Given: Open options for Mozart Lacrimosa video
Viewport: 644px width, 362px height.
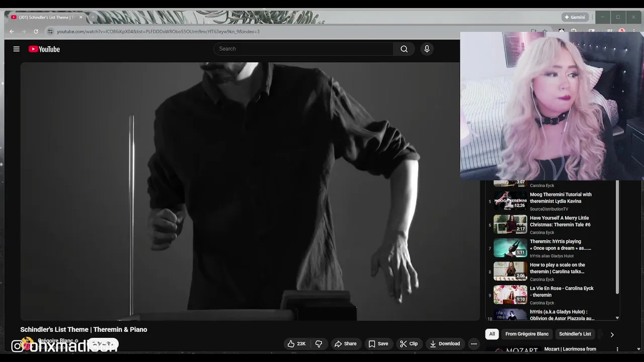Looking at the screenshot, I should pyautogui.click(x=617, y=349).
